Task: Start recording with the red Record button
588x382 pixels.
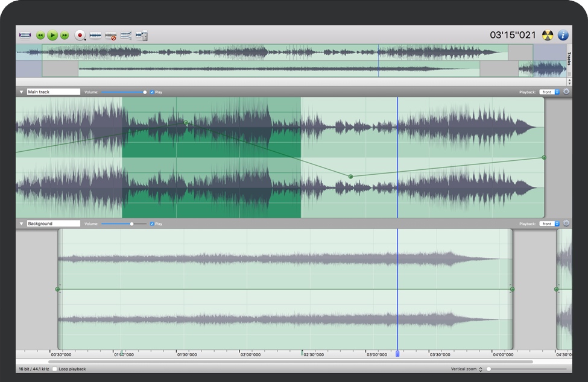Action: click(80, 36)
